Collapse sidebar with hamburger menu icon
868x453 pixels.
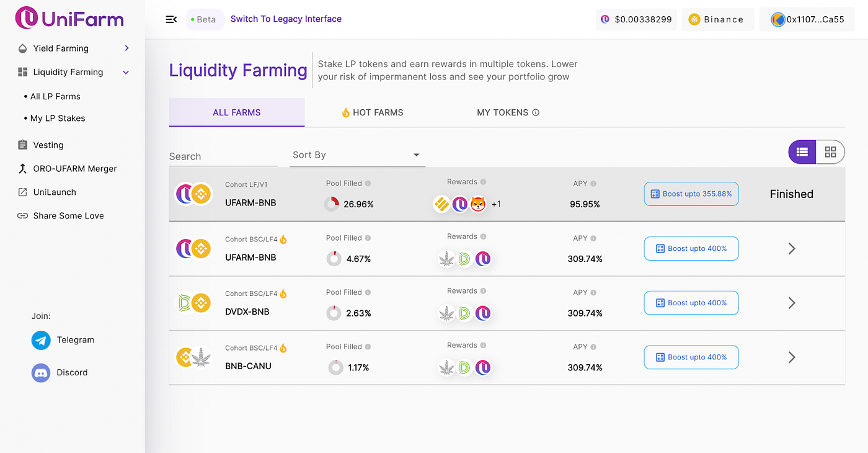click(x=172, y=19)
